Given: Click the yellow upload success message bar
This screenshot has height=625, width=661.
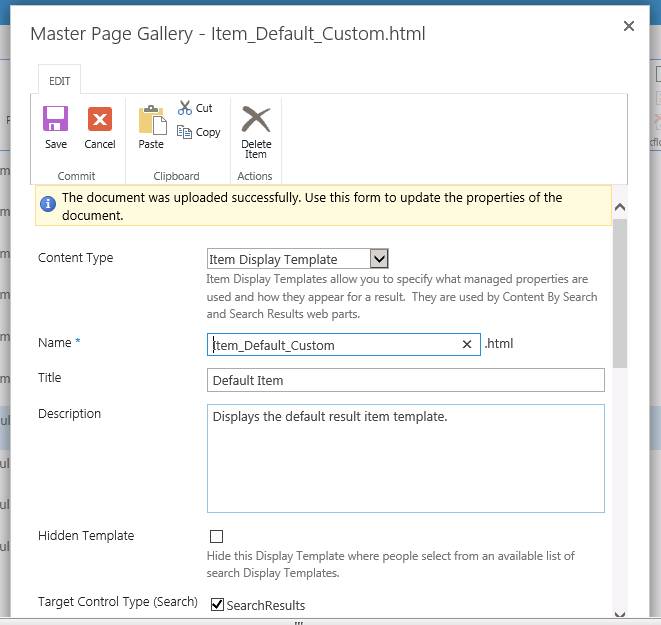Looking at the screenshot, I should (x=330, y=206).
